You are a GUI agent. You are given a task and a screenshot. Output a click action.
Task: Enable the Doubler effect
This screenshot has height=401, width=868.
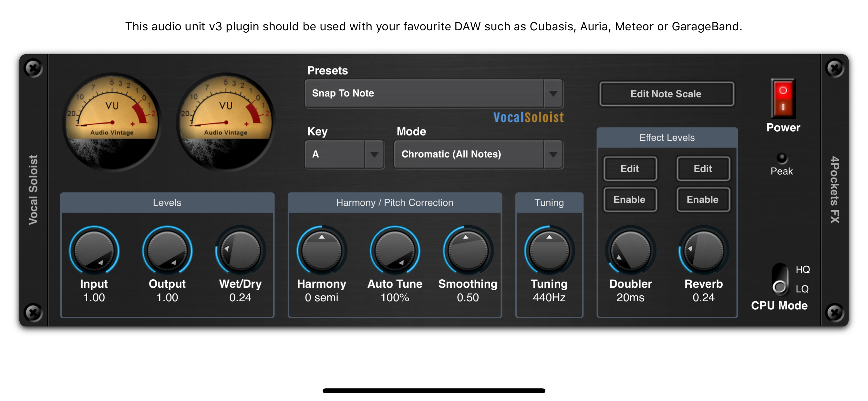(630, 200)
